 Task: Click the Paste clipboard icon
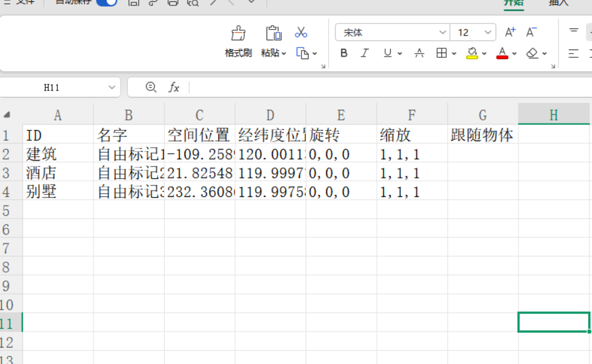tap(273, 33)
